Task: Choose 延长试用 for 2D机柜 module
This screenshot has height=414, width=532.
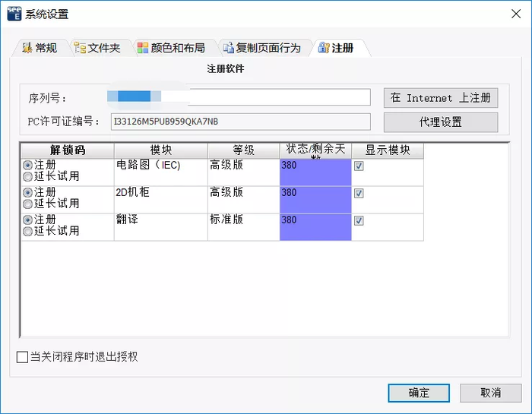Action: click(28, 204)
